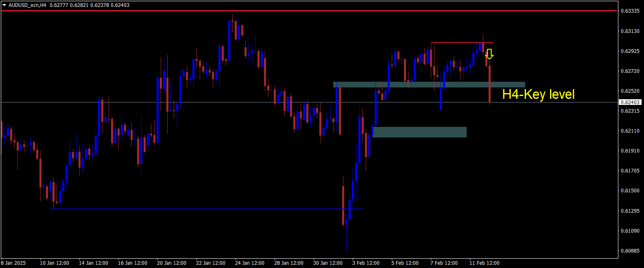
Task: Click the 0.63130 price scale label
Action: [x=630, y=31]
